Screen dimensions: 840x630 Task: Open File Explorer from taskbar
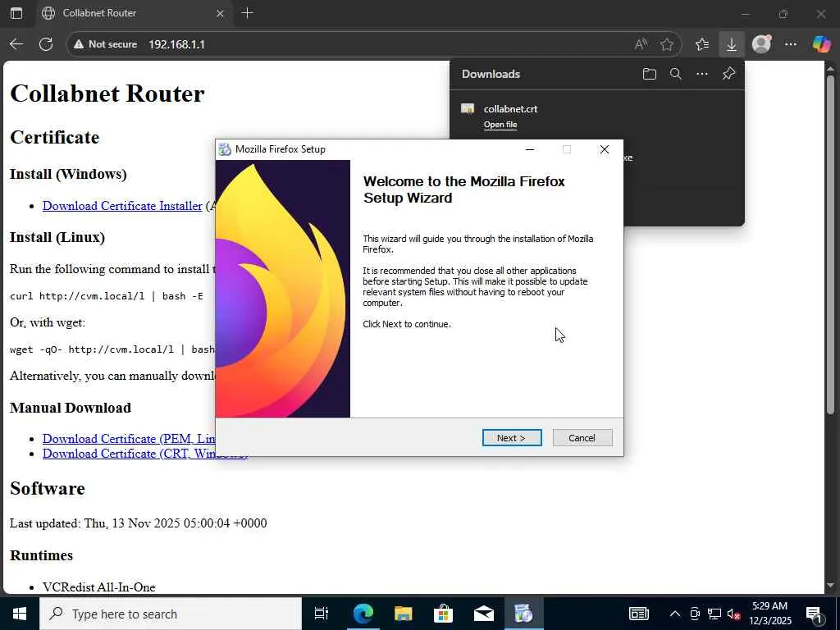tap(403, 614)
